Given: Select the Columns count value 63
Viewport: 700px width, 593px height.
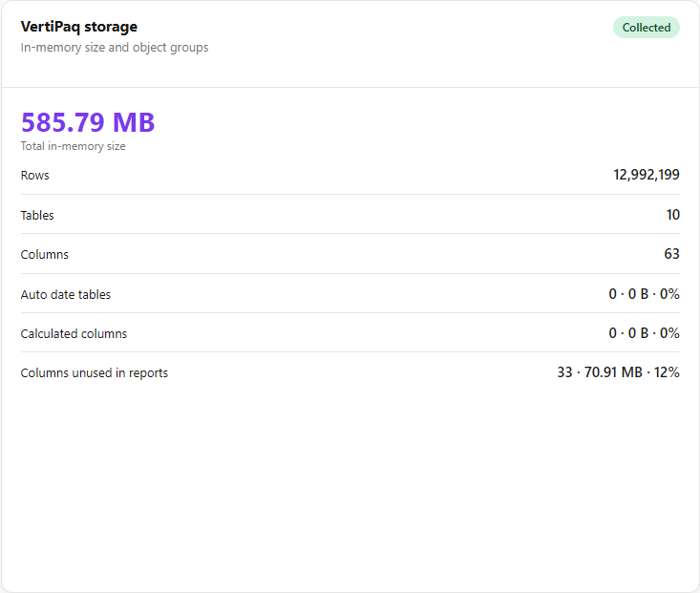Looking at the screenshot, I should click(671, 254).
